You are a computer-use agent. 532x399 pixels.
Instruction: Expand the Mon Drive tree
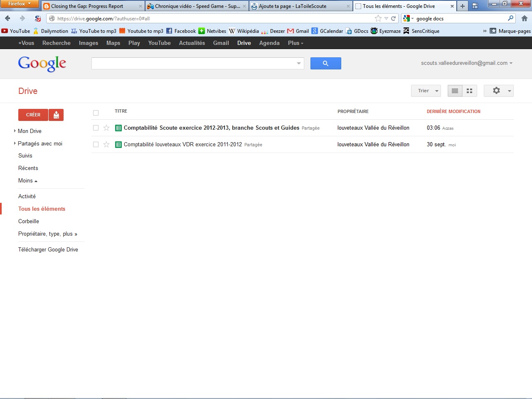(x=15, y=131)
